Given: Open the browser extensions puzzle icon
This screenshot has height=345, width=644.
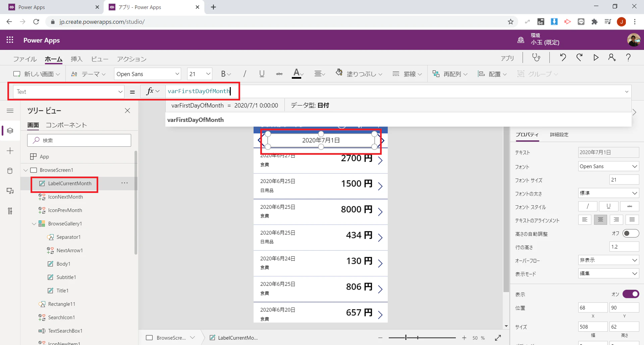Looking at the screenshot, I should (x=594, y=22).
